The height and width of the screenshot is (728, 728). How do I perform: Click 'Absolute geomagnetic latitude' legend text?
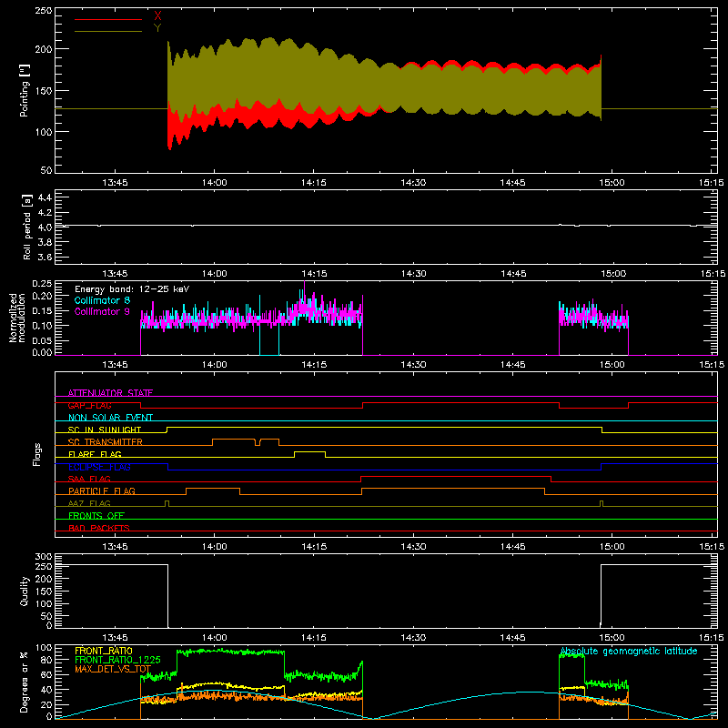(629, 651)
